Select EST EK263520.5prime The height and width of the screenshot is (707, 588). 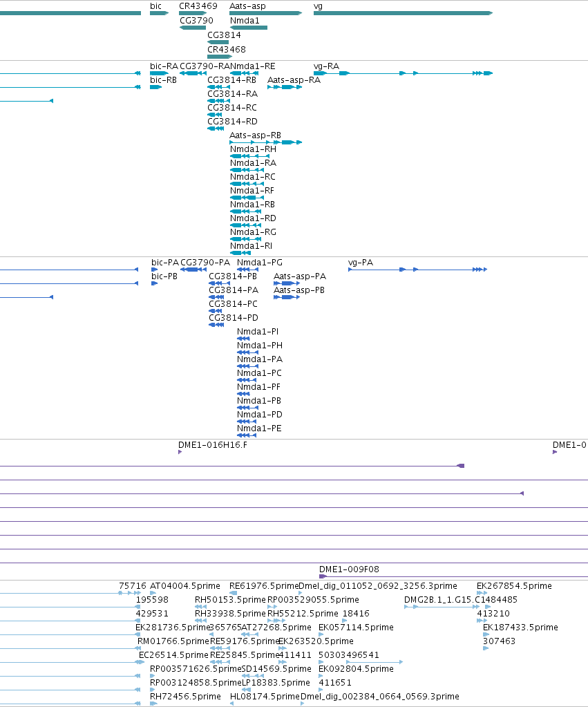[283, 648]
